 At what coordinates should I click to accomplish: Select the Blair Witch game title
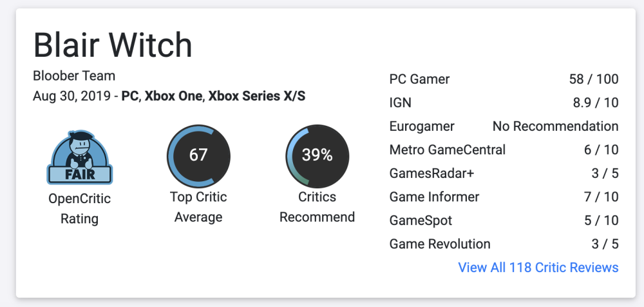[x=113, y=46]
